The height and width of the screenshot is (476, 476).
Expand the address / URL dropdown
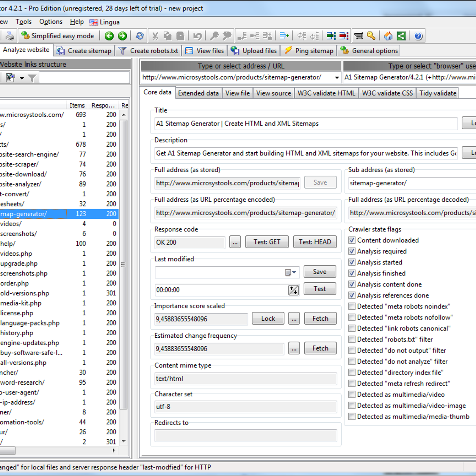pos(336,78)
